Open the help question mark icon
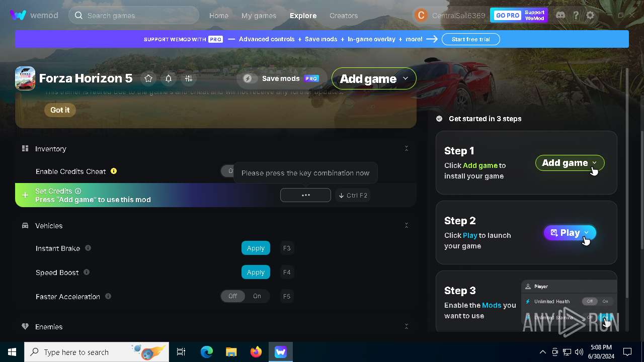 (576, 16)
